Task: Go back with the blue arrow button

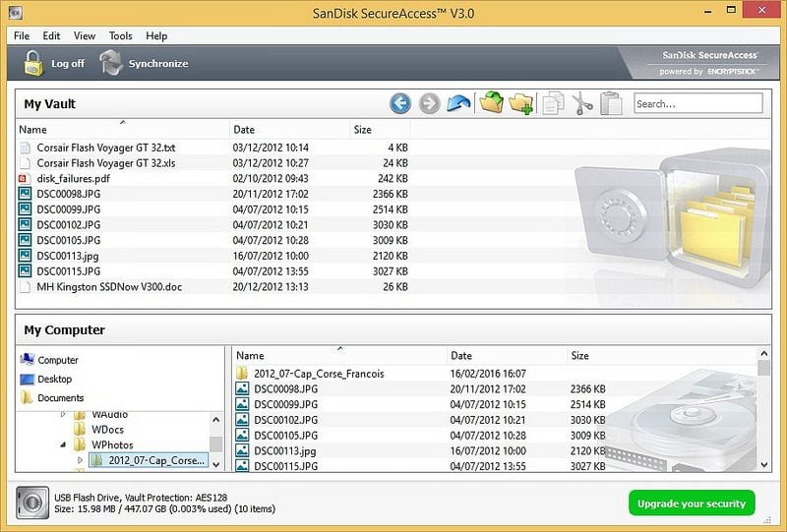Action: 400,104
